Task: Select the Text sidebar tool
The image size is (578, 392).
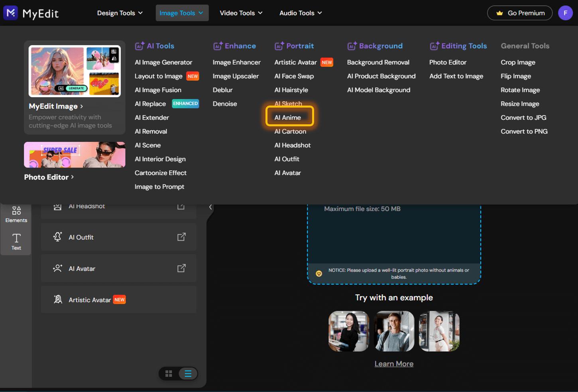Action: 16,241
